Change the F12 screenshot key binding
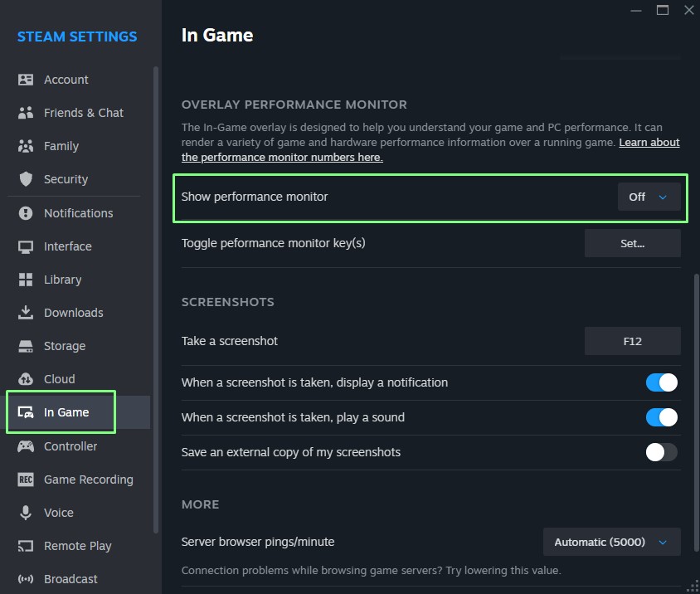The image size is (700, 594). tap(633, 341)
